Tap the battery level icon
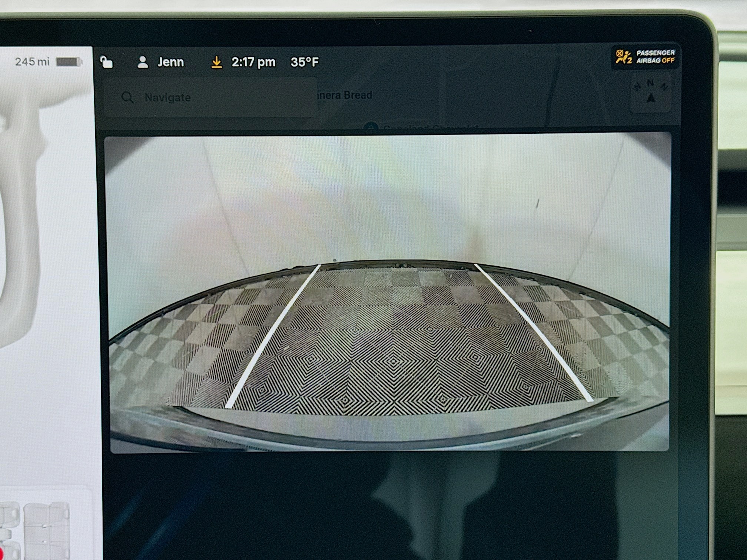 pos(69,61)
